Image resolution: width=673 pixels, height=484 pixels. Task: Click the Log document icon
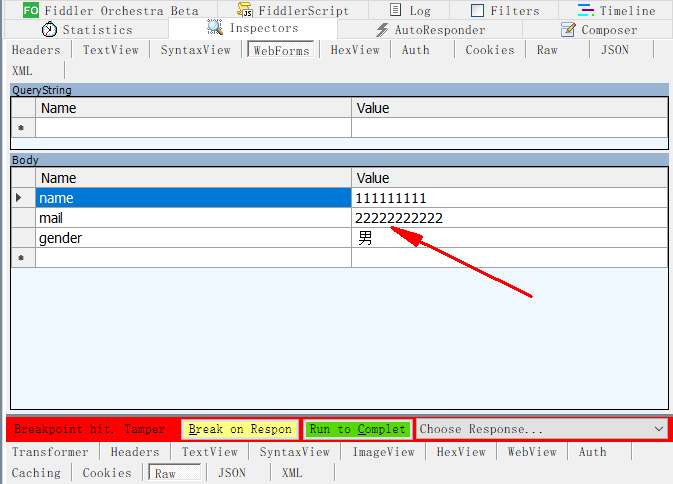tap(396, 9)
